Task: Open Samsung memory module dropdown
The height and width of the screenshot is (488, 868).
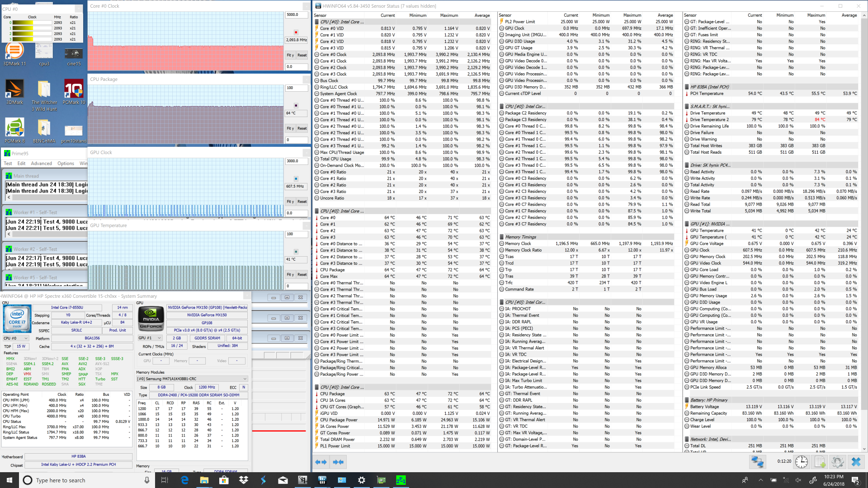Action: [192, 379]
